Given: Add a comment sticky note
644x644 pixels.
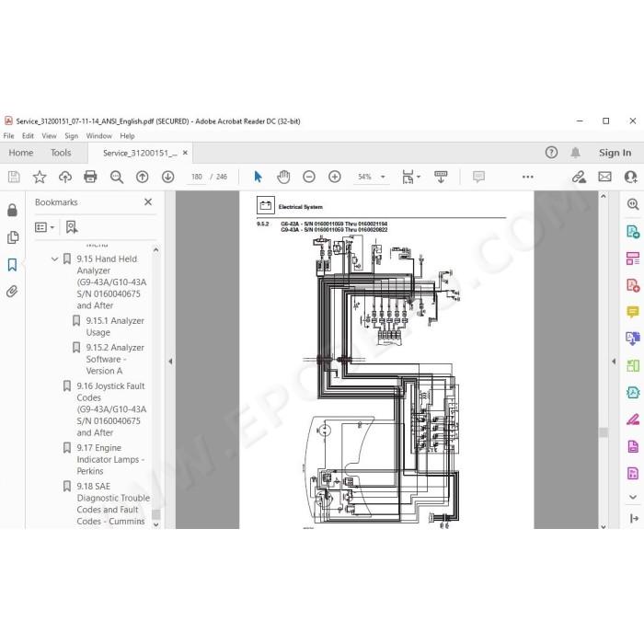Looking at the screenshot, I should pyautogui.click(x=478, y=177).
